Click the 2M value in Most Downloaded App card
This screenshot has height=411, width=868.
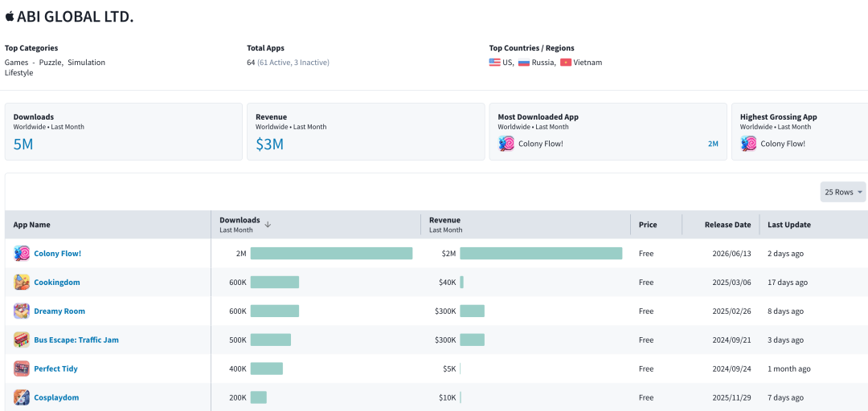(x=713, y=144)
